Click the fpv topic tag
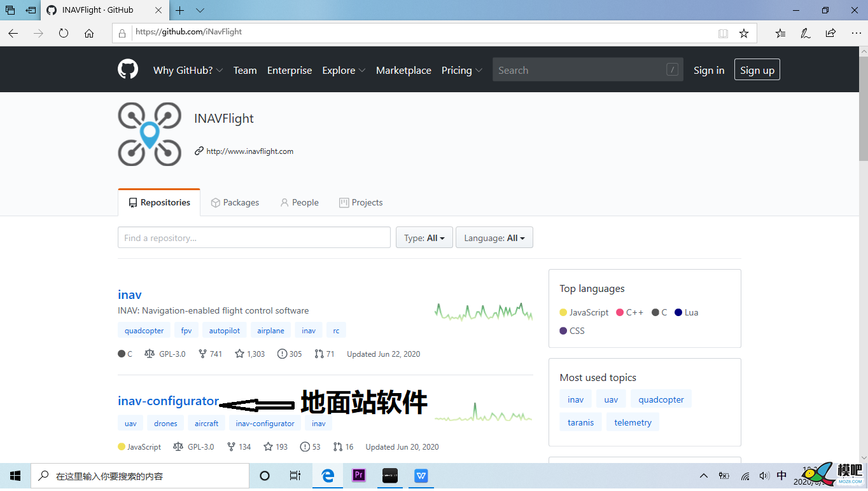The height and width of the screenshot is (491, 868). tap(186, 331)
